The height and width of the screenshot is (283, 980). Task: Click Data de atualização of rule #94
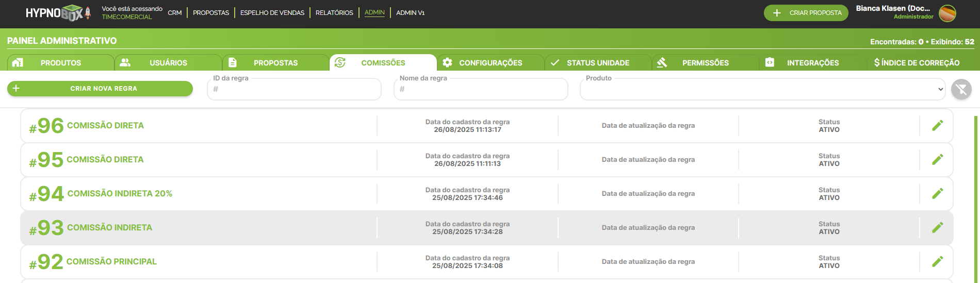(648, 193)
